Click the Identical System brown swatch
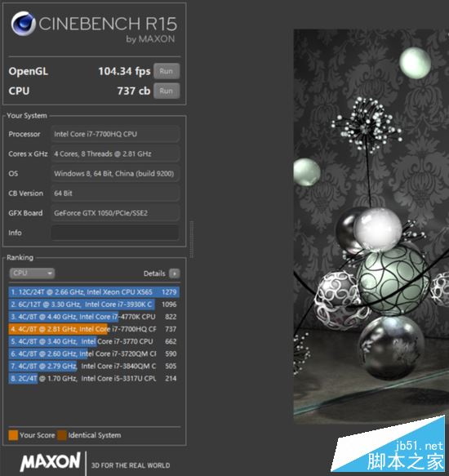 tap(62, 435)
